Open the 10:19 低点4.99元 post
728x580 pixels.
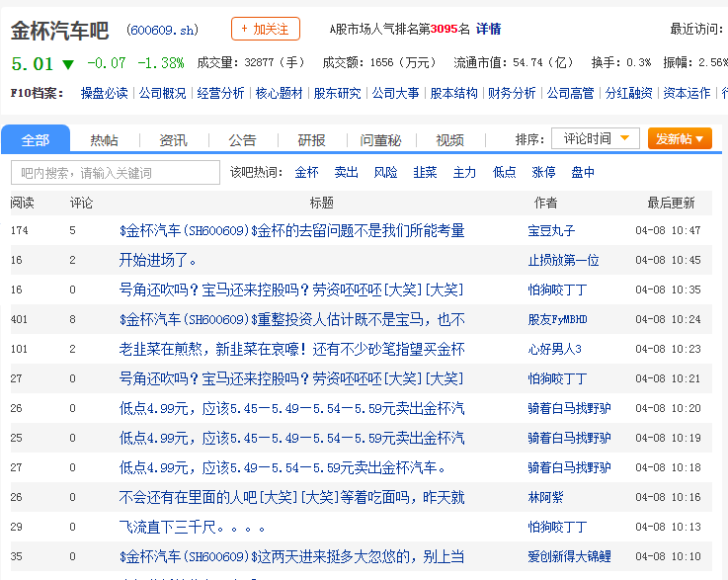[292, 438]
